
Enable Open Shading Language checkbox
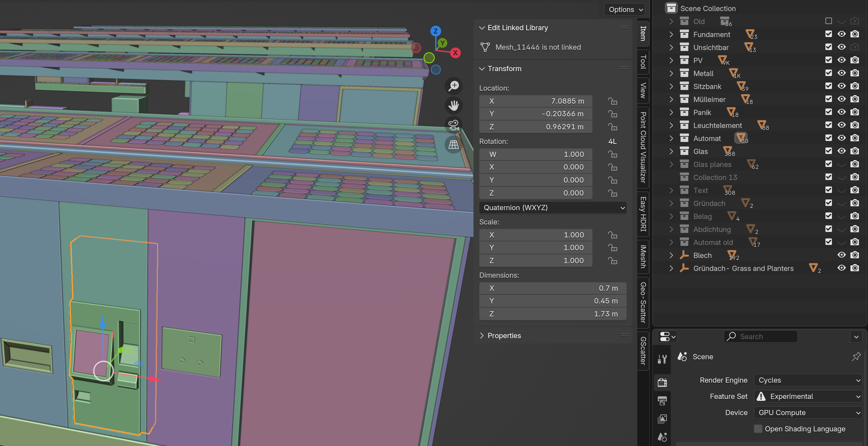point(758,429)
